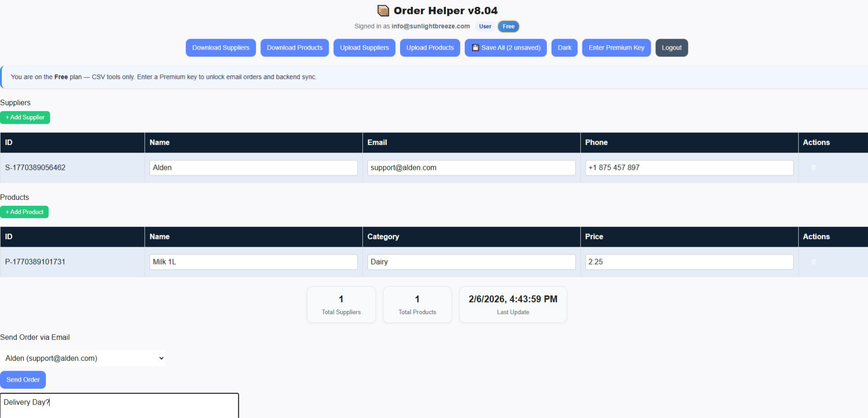Click the package box logo icon
This screenshot has width=868, height=418.
click(x=383, y=11)
